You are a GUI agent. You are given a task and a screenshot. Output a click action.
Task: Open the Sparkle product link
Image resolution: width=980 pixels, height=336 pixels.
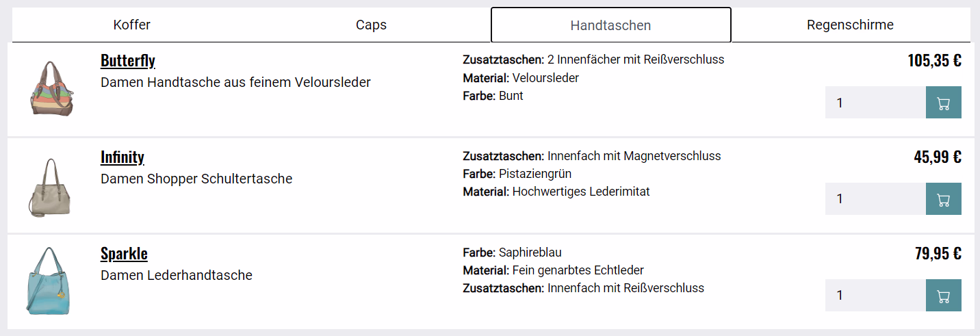124,254
